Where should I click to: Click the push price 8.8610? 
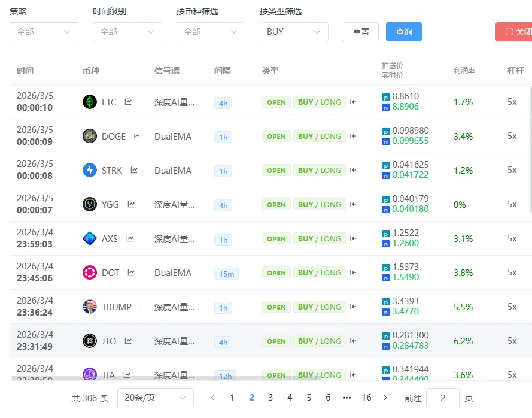pos(406,96)
